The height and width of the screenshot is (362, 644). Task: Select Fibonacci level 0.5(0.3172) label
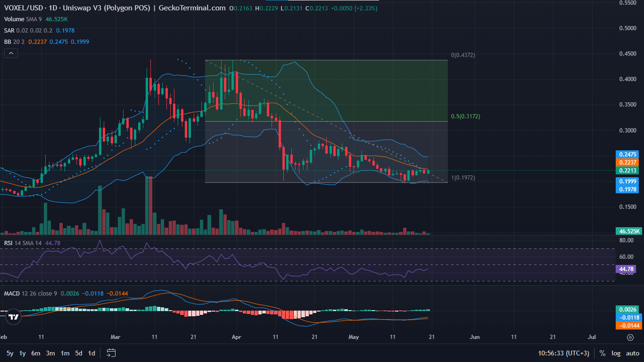(x=466, y=116)
